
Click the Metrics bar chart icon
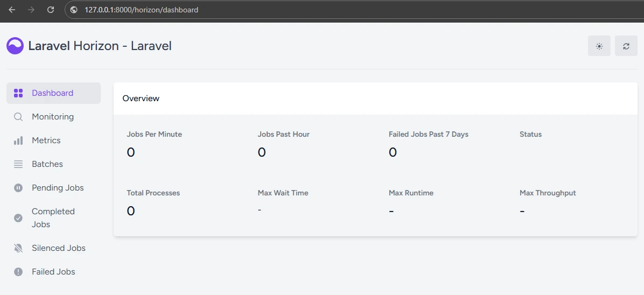pos(18,141)
